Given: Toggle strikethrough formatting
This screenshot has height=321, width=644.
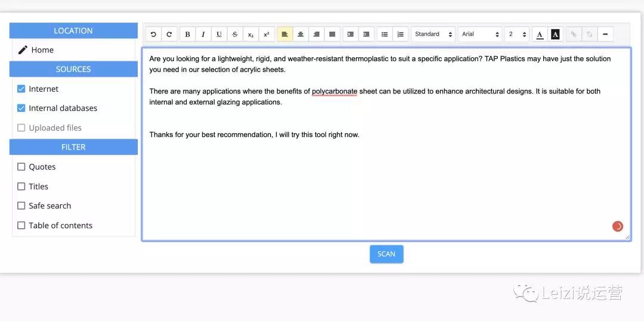Looking at the screenshot, I should pyautogui.click(x=235, y=35).
